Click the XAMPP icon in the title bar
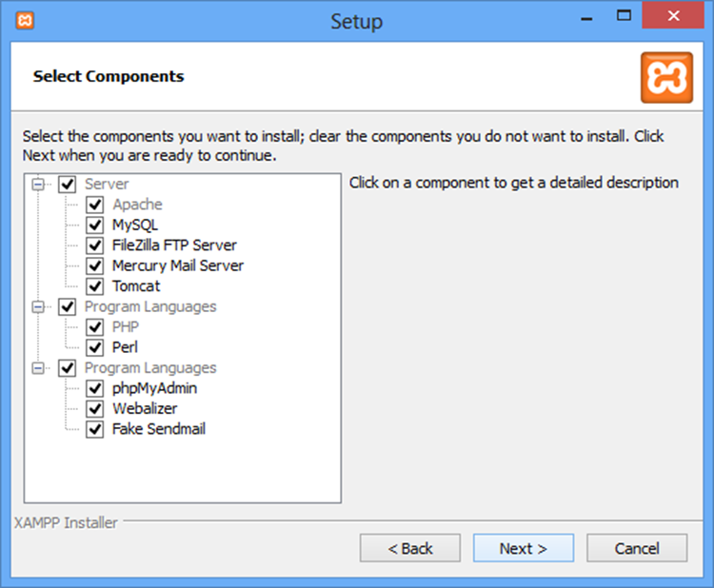The width and height of the screenshot is (714, 588). tap(27, 20)
